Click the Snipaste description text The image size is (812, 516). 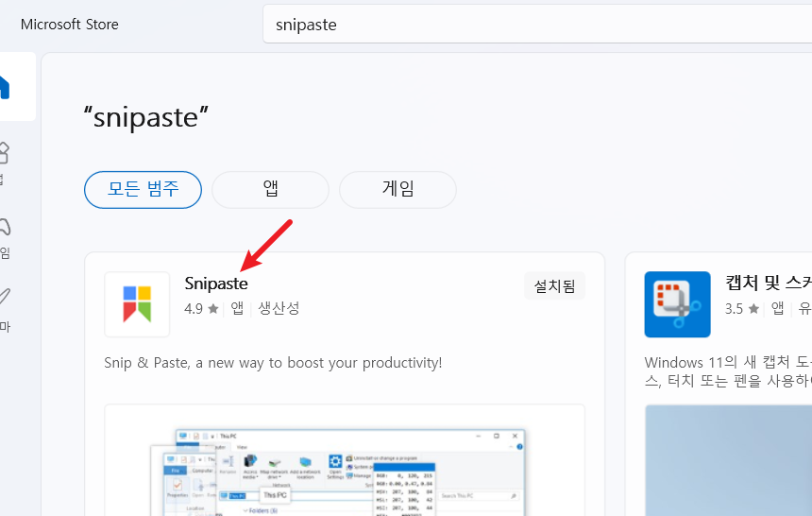(273, 363)
